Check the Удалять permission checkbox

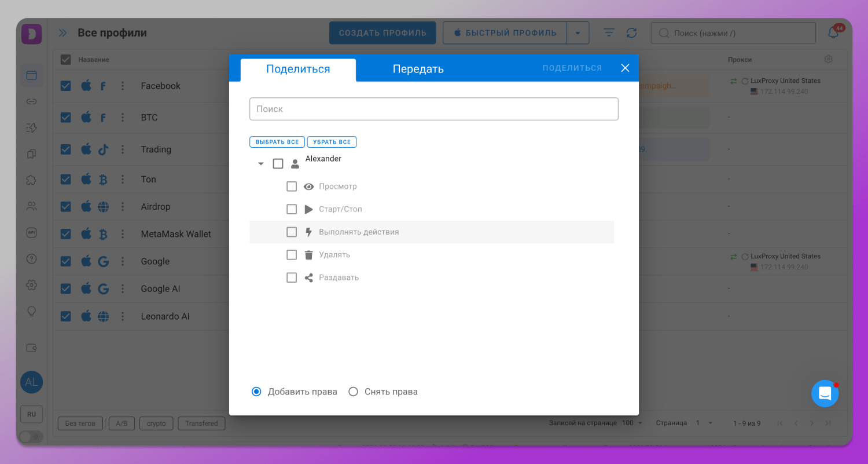pos(292,255)
